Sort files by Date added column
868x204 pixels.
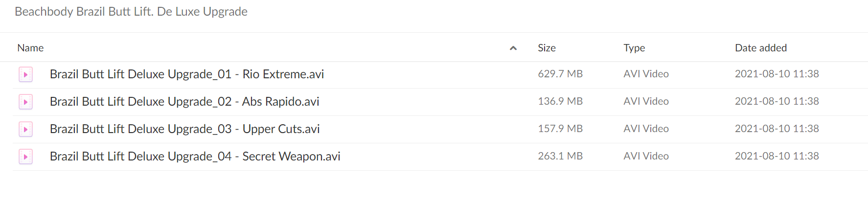pyautogui.click(x=761, y=48)
